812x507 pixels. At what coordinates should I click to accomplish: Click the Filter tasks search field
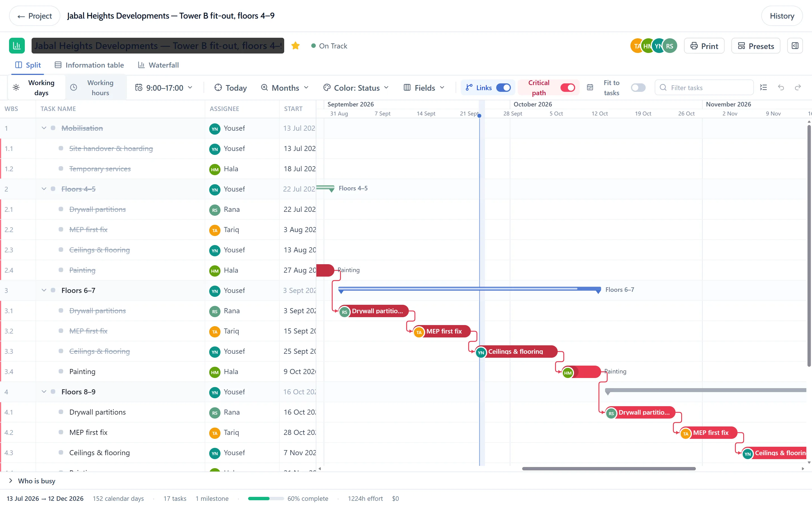(704, 88)
